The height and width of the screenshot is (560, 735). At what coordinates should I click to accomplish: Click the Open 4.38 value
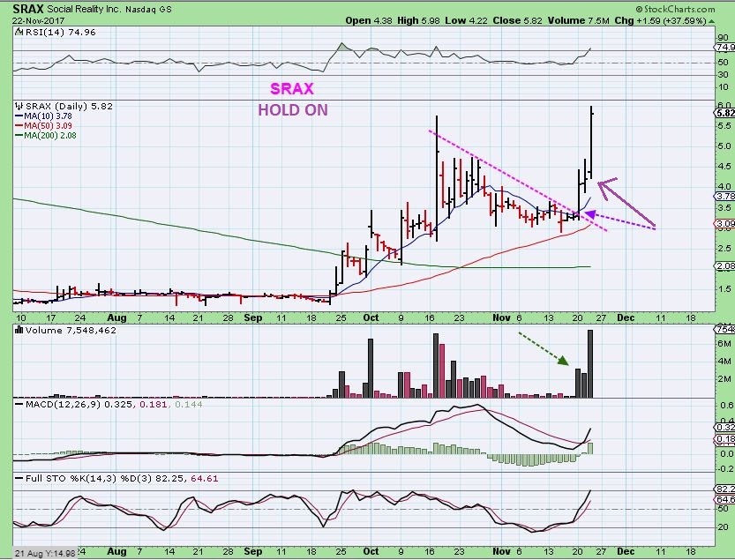369,20
